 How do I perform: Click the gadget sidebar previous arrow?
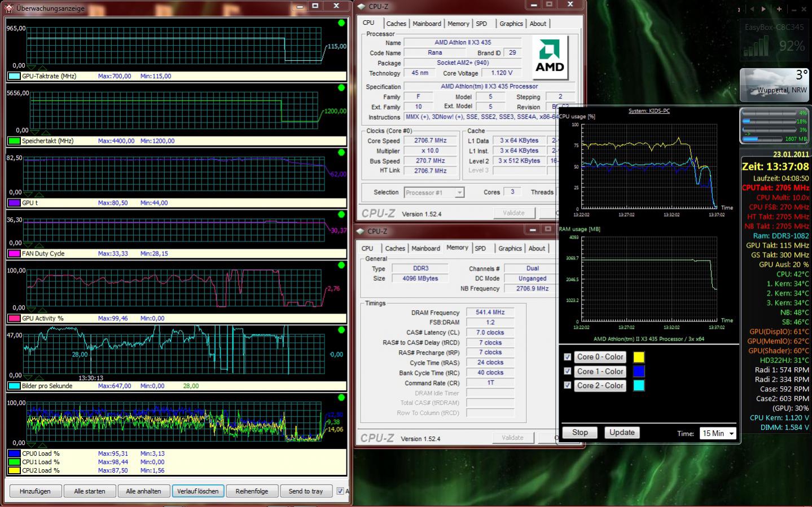click(x=752, y=9)
